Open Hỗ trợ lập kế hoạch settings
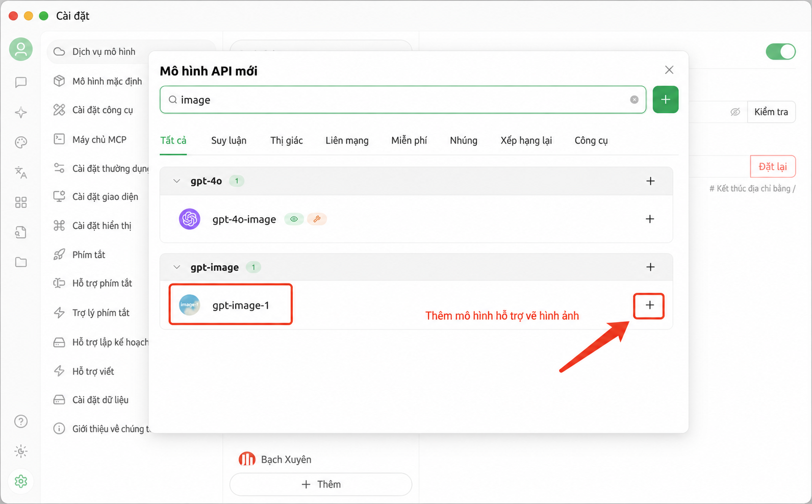 point(110,342)
